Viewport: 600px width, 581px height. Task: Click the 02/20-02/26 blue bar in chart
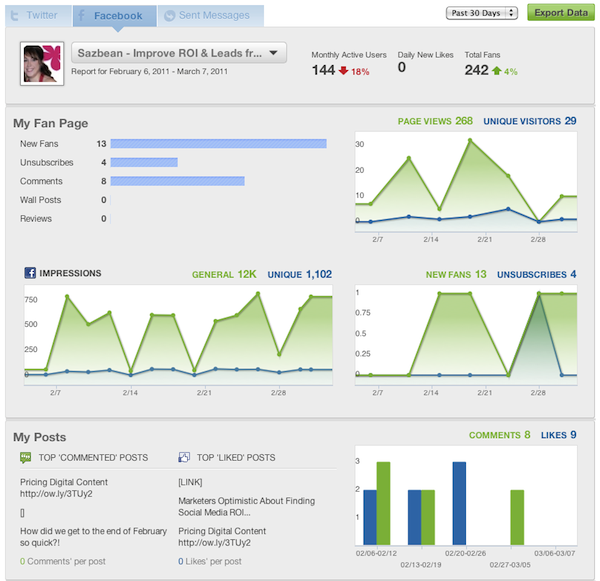coord(459,503)
